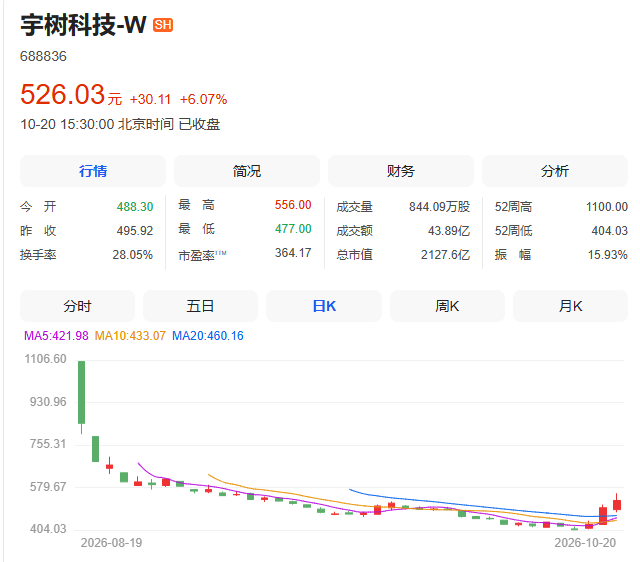Click the 2026-10-20 chart date label
Image resolution: width=640 pixels, height=562 pixels.
(x=585, y=543)
